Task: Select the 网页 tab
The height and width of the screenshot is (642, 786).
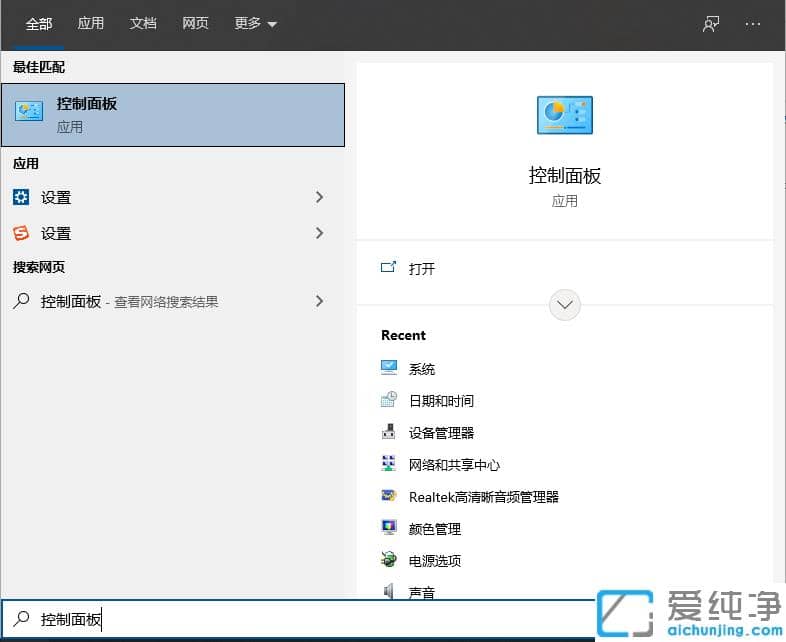Action: 195,24
